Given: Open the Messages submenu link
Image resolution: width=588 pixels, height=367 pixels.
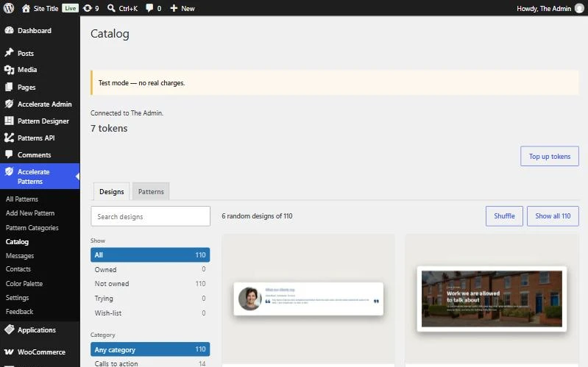Looking at the screenshot, I should [x=19, y=256].
